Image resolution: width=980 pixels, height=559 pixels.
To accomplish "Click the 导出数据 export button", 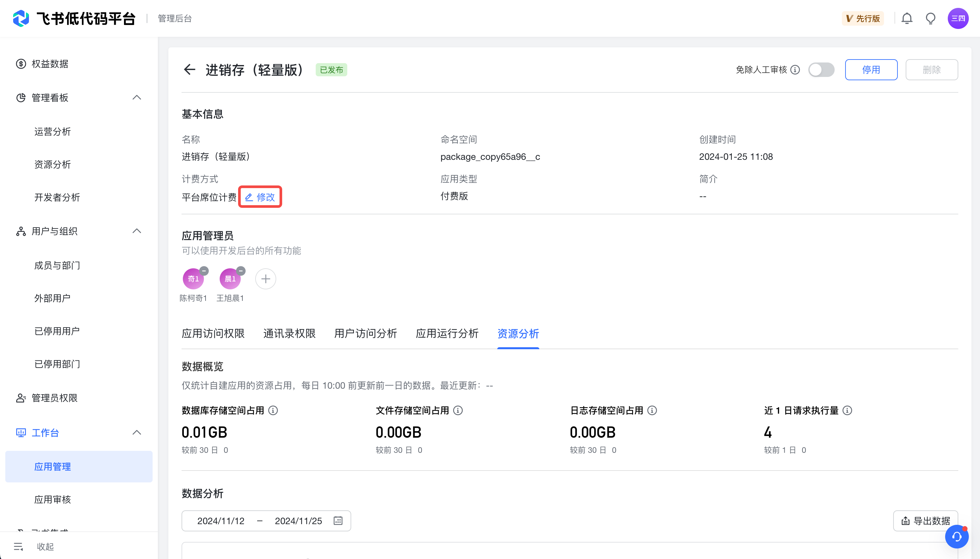I will [x=925, y=521].
